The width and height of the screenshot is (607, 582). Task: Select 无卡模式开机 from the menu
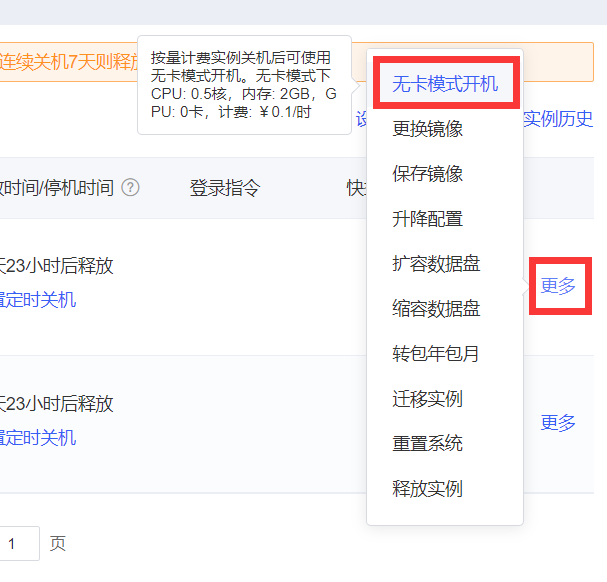click(445, 84)
